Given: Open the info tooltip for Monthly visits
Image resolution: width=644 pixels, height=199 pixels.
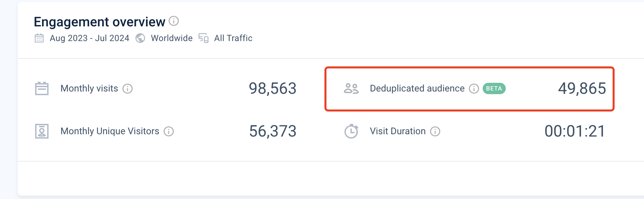Looking at the screenshot, I should click(x=128, y=88).
